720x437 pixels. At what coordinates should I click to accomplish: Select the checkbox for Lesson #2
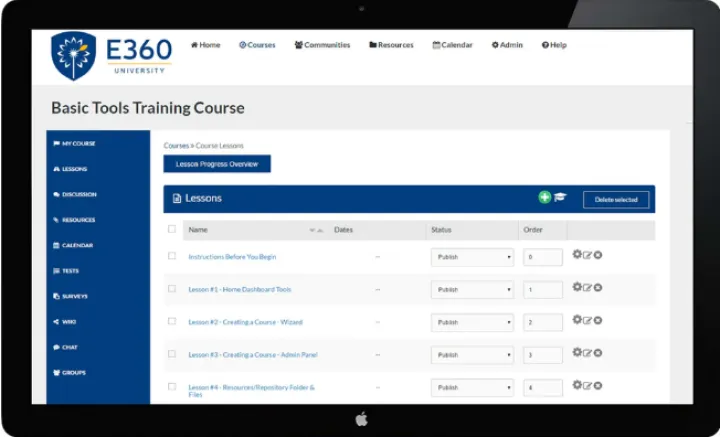point(172,321)
